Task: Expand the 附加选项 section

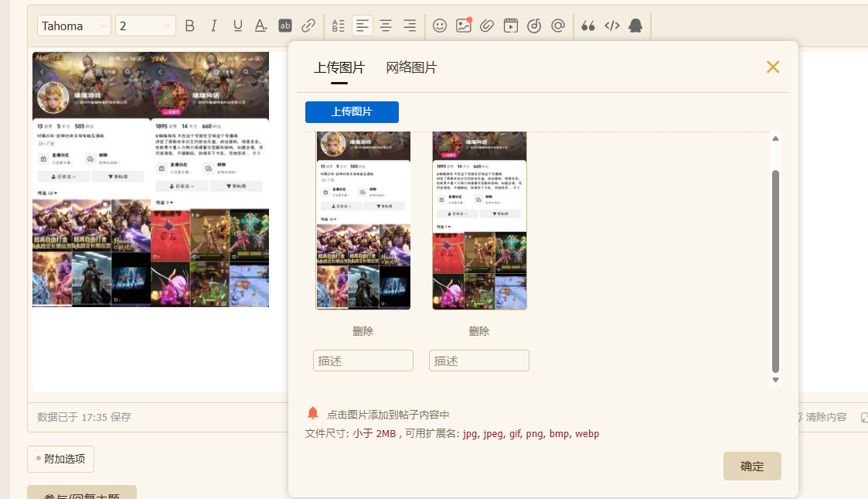Action: click(61, 459)
